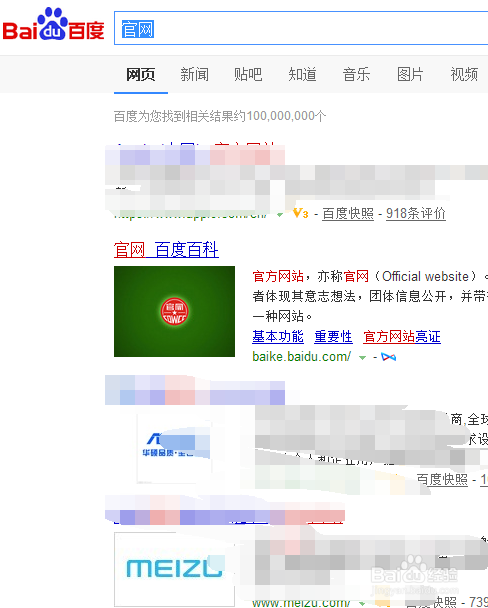Image resolution: width=488 pixels, height=608 pixels.
Task: Switch to the 贴吧 tab
Action: 248,74
